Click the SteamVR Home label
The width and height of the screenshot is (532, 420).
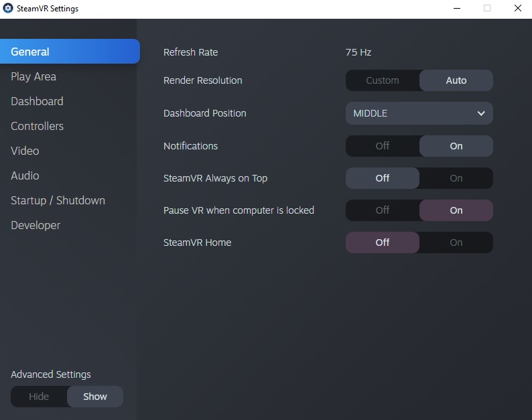[198, 242]
